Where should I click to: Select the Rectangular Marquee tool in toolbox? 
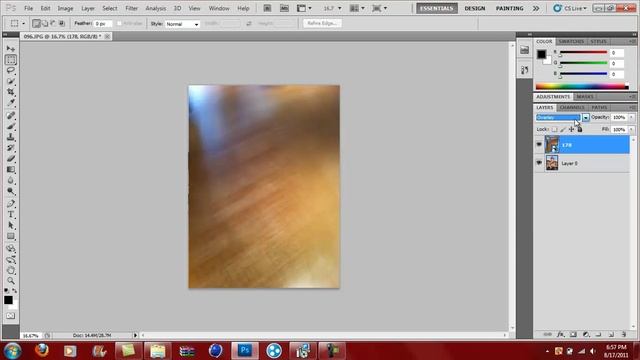11,60
